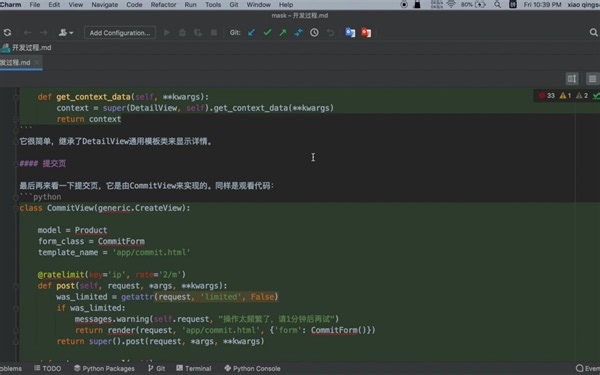Viewport: 600px width, 375px height.
Task: Click the 1 warning indicator
Action: (565, 96)
